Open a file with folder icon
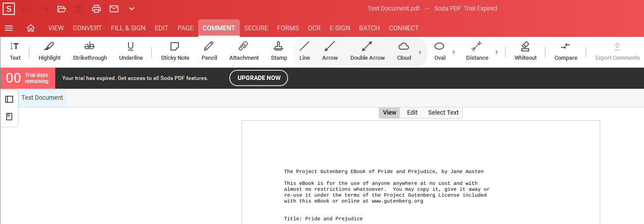The height and width of the screenshot is (224, 644). (x=61, y=9)
